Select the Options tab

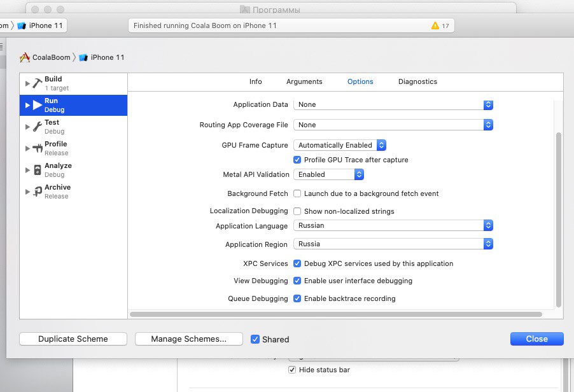[360, 81]
